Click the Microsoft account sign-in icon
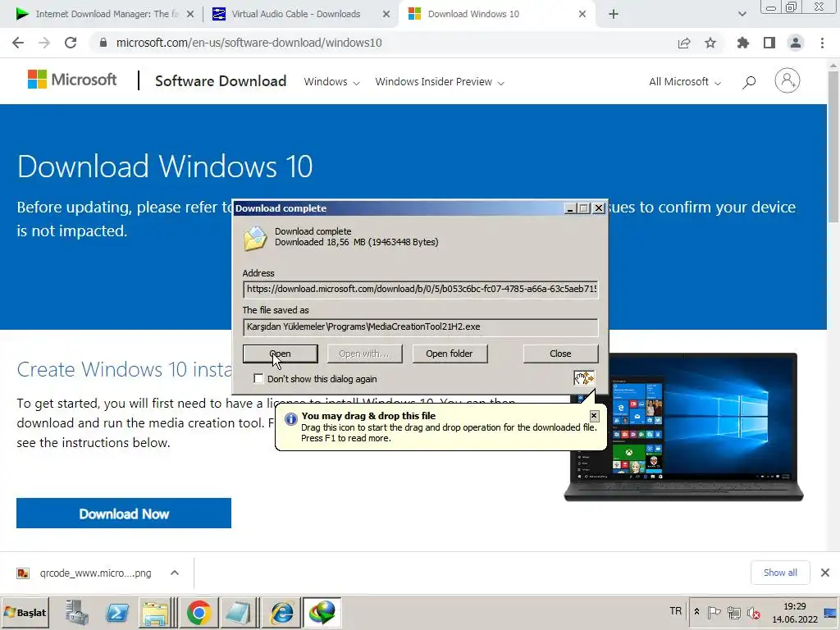Screen dimensions: 840x630 click(x=787, y=81)
